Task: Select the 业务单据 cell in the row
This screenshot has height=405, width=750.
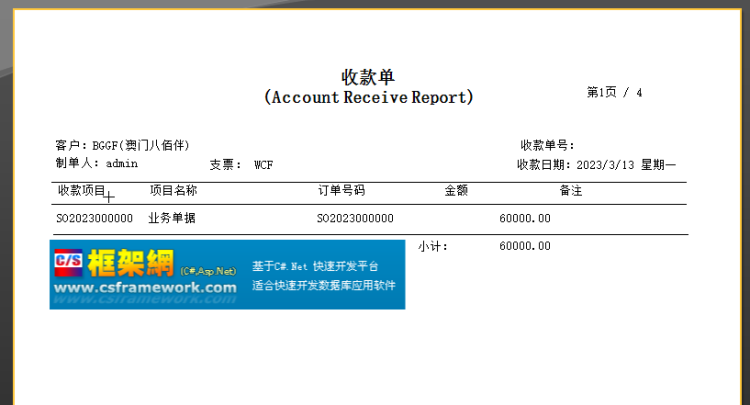Action: pos(171,218)
